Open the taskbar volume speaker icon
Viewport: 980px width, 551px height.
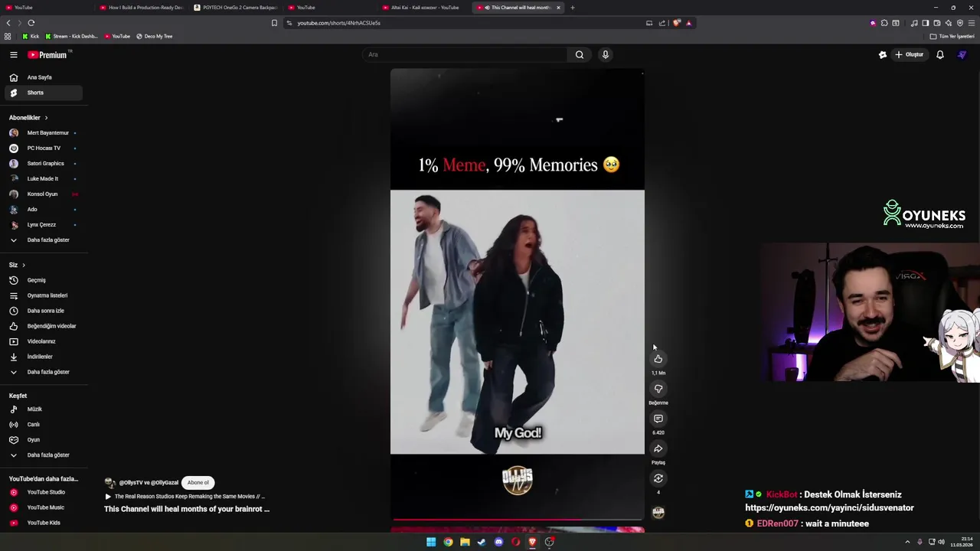pyautogui.click(x=941, y=542)
